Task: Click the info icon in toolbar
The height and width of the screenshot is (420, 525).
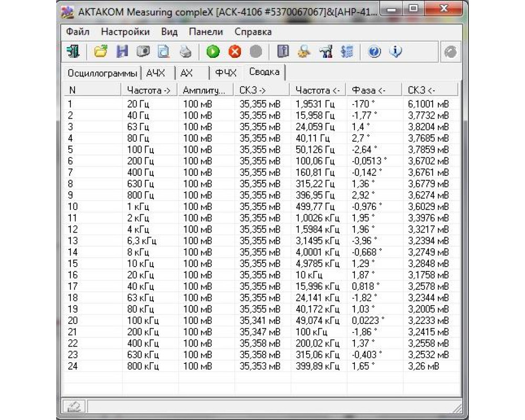Action: pyautogui.click(x=395, y=51)
